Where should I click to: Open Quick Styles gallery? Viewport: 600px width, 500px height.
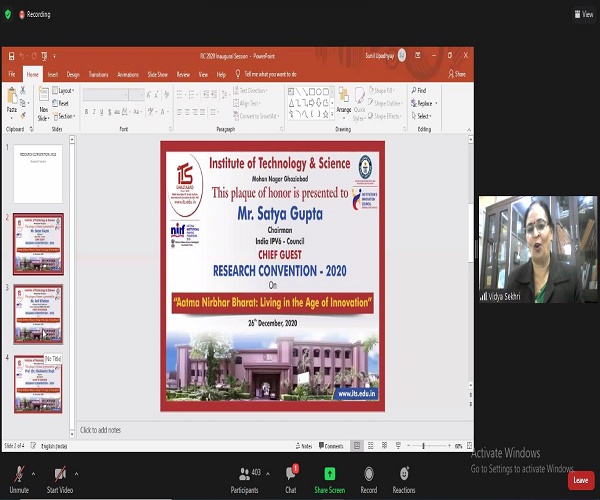pos(359,104)
